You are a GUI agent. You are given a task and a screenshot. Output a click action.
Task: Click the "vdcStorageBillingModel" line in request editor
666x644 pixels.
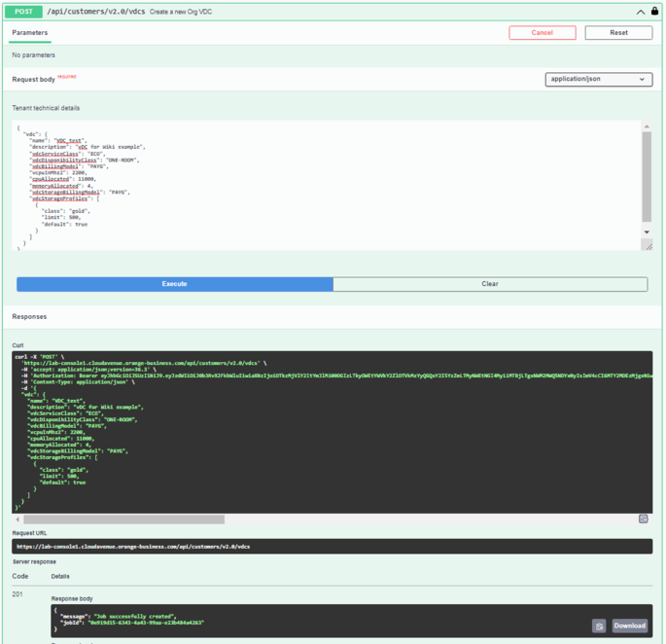(x=80, y=193)
